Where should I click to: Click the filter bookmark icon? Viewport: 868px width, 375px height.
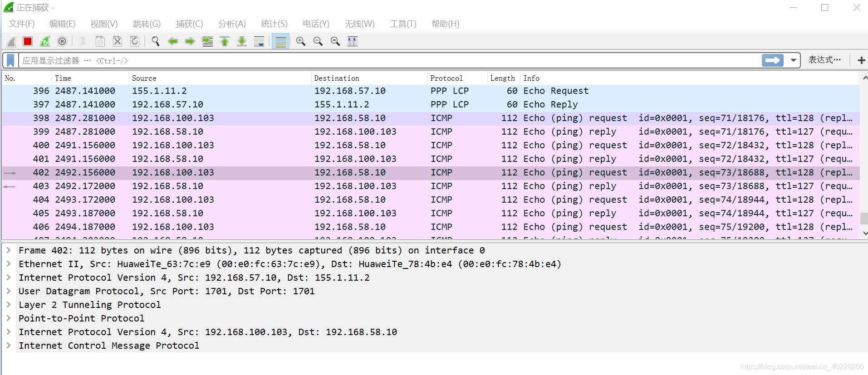tap(10, 60)
